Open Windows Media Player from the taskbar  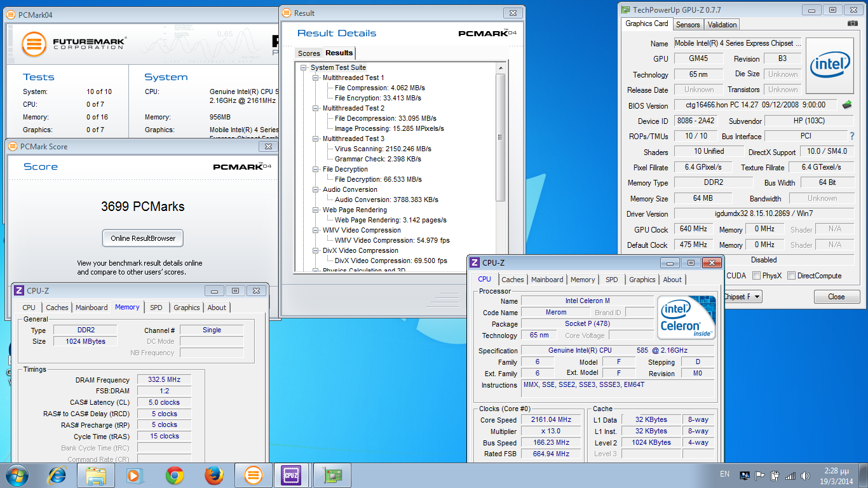point(135,475)
